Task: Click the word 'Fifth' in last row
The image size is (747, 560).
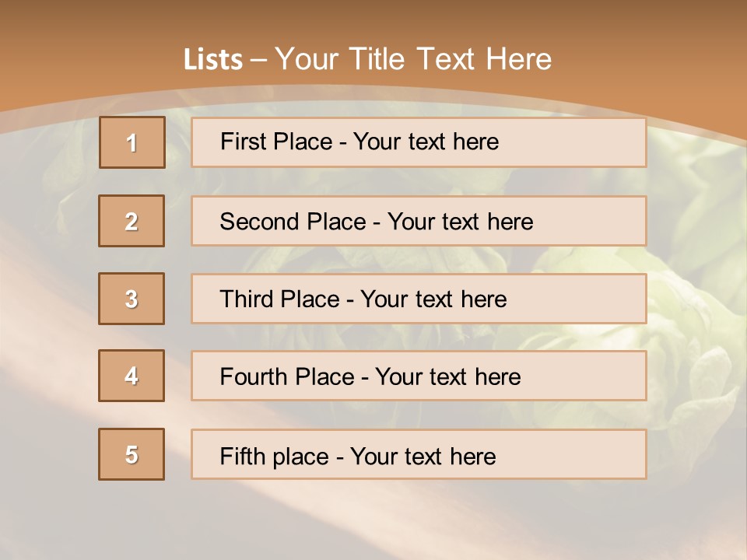Action: coord(242,456)
